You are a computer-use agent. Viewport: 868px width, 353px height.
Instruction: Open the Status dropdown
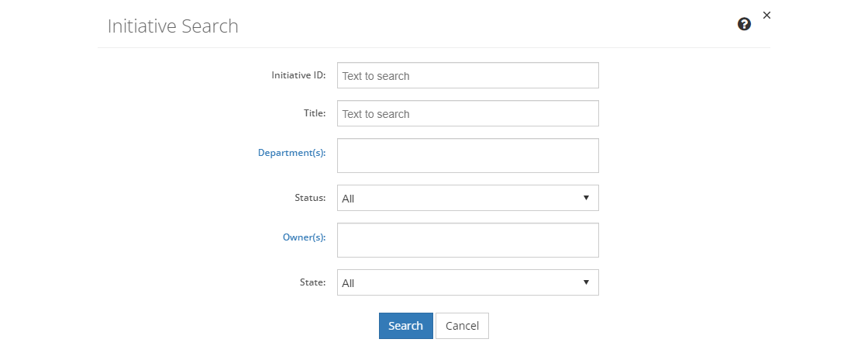point(467,198)
